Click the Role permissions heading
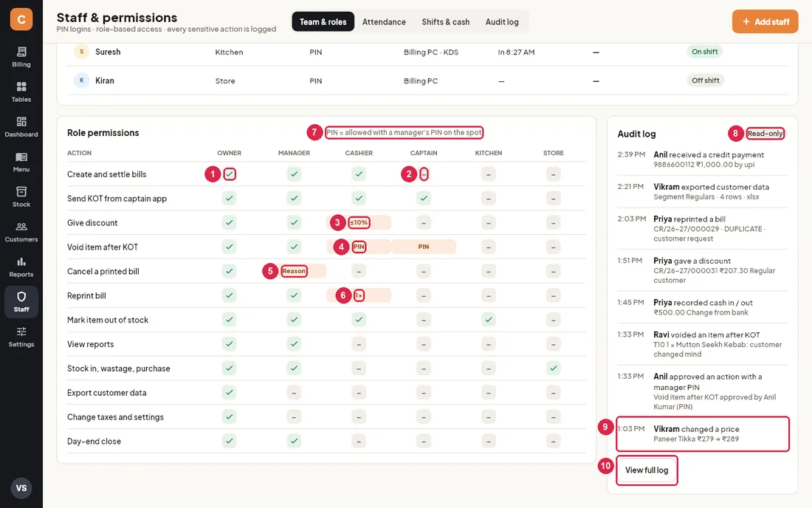This screenshot has height=508, width=812. pyautogui.click(x=103, y=133)
